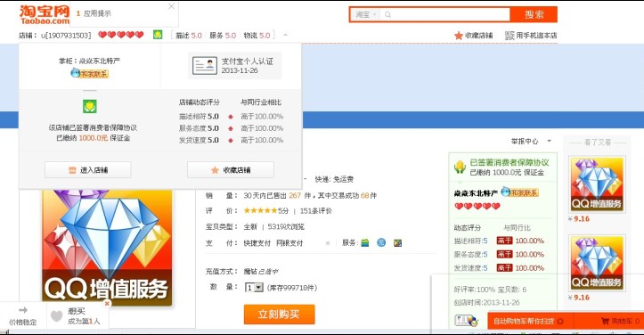Click the star 收藏店铺 link in the header
This screenshot has height=335, width=644.
[x=474, y=36]
